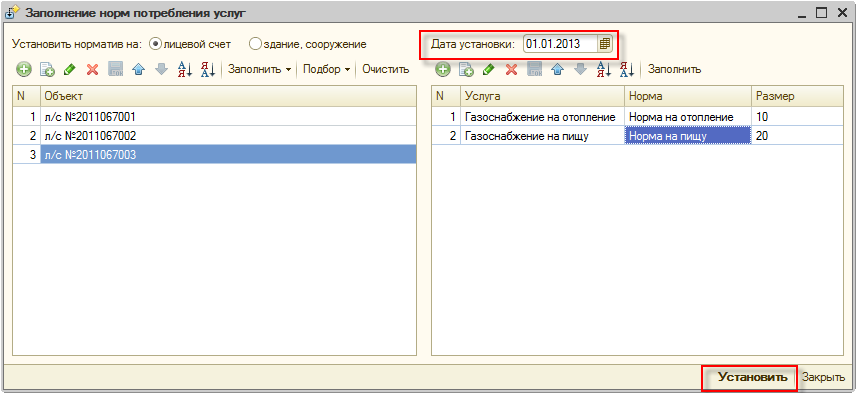
Task: Delete row red cross in Объект toolbar
Action: [92, 69]
